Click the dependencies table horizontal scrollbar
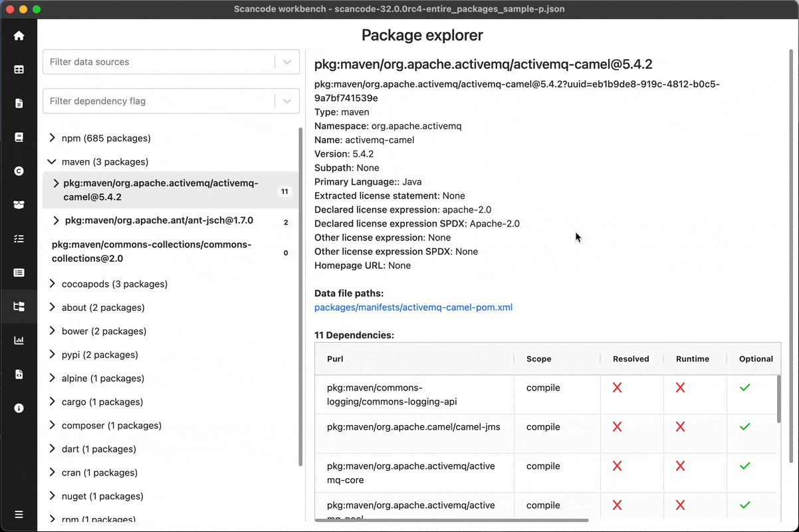The width and height of the screenshot is (799, 532). (452, 520)
